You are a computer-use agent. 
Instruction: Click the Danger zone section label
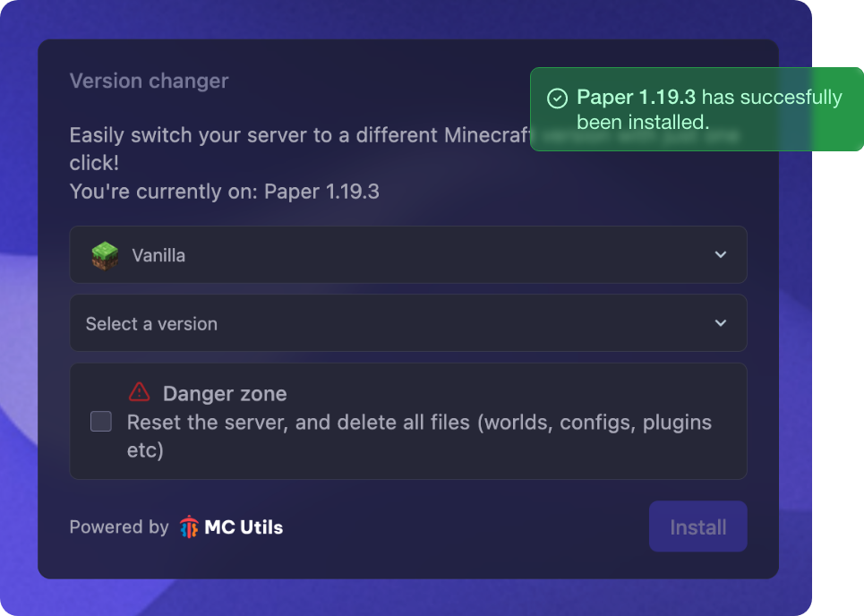coord(224,393)
